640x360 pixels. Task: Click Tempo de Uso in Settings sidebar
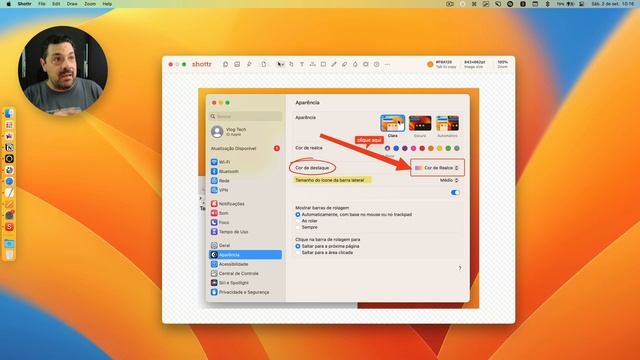tap(246, 232)
